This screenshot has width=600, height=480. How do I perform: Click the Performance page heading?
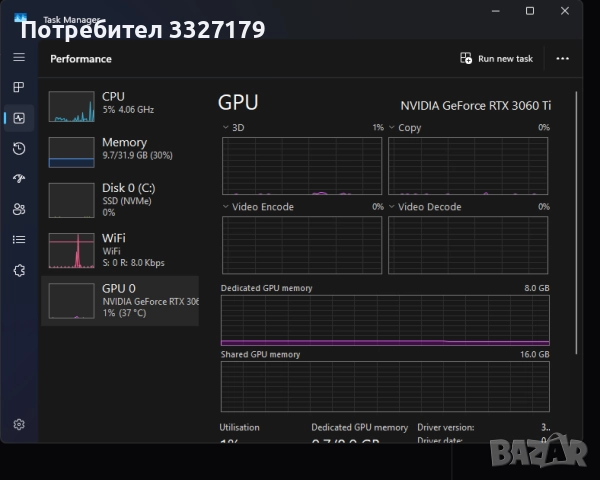(x=81, y=59)
